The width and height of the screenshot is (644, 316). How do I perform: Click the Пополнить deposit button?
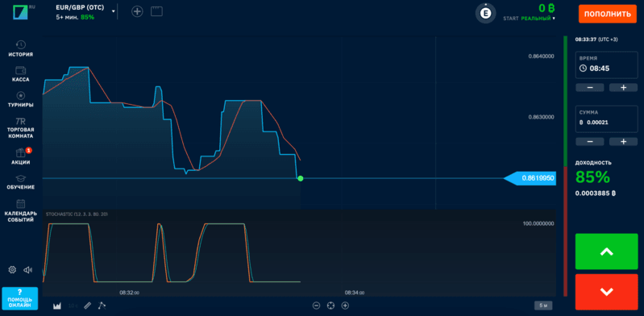pyautogui.click(x=607, y=14)
